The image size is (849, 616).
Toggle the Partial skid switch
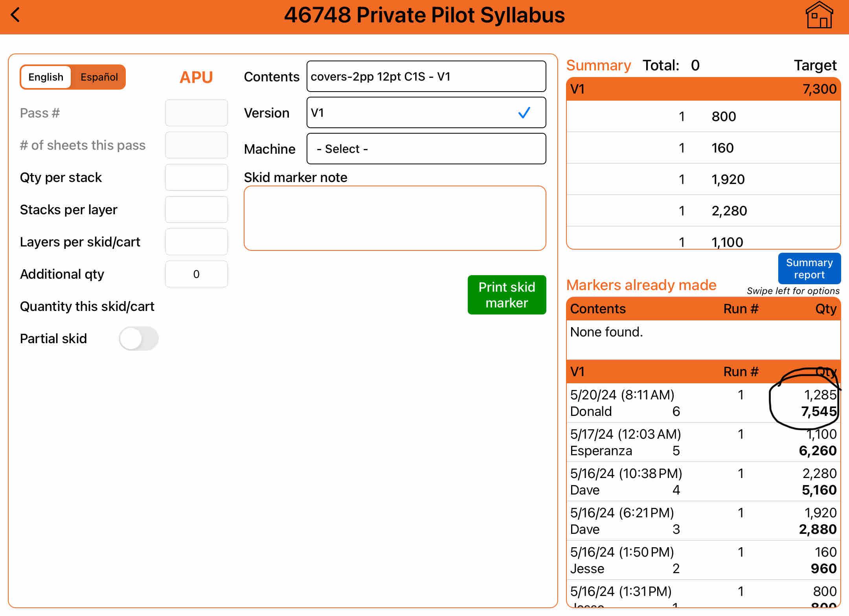pos(138,338)
